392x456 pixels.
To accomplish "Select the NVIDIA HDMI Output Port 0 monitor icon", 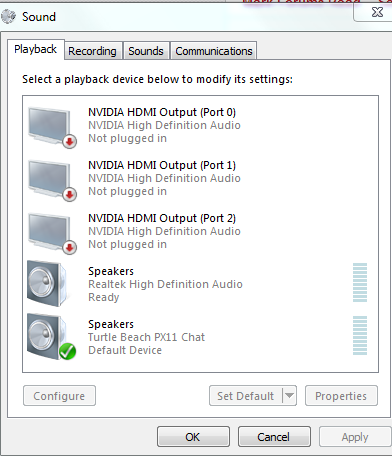I will pos(52,127).
